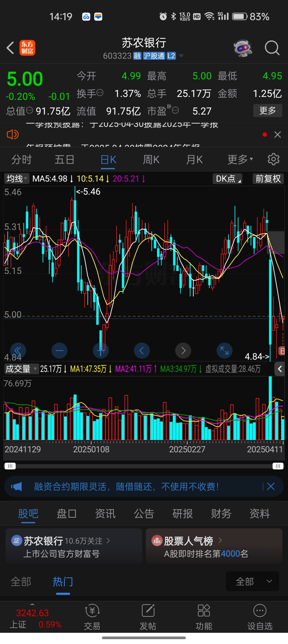Viewport: 288px width, 644px height.
Task: Open the 全部 filter dropdown
Action: (252, 581)
